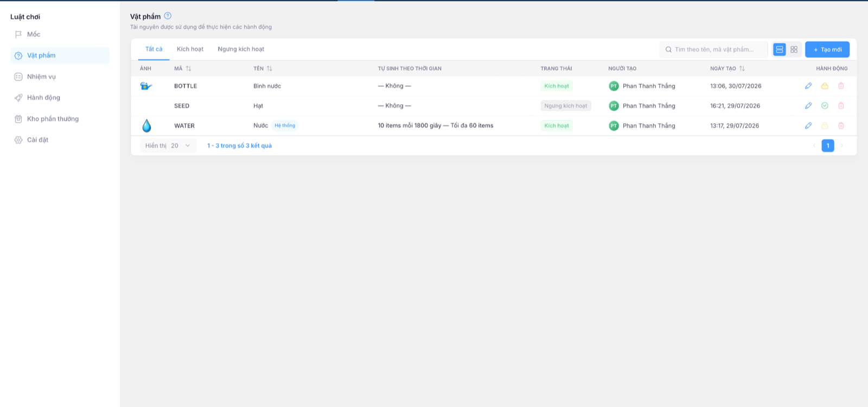868x407 pixels.
Task: Sort the table by MÃ column
Action: pos(188,68)
